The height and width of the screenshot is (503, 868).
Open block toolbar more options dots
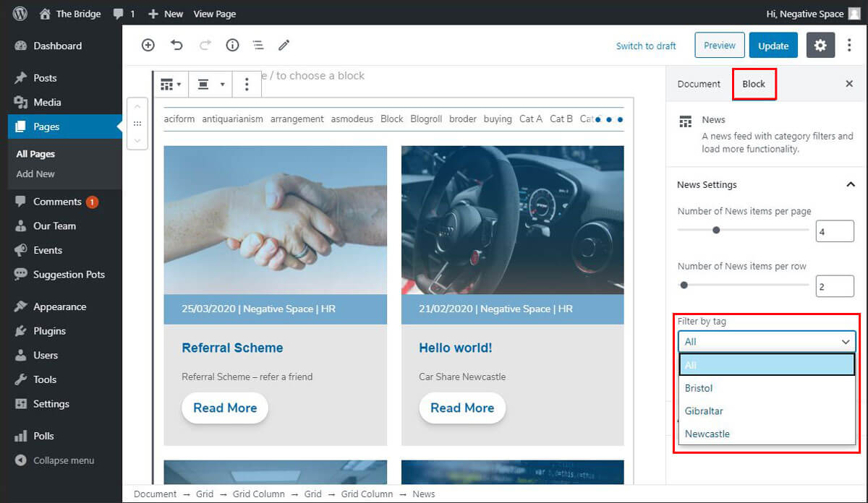tap(247, 85)
